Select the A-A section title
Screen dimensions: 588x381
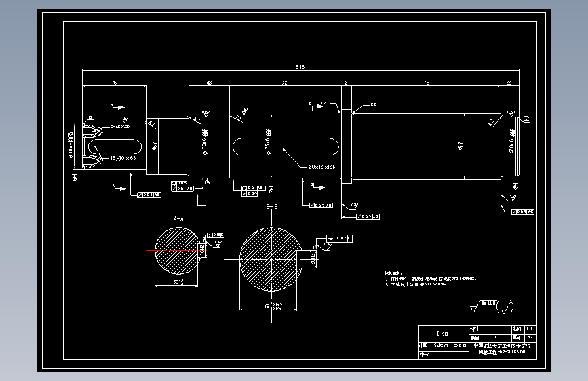pos(178,218)
